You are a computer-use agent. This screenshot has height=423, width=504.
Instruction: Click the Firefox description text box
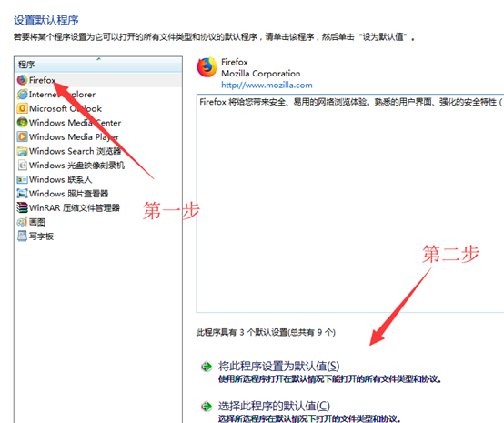350,203
